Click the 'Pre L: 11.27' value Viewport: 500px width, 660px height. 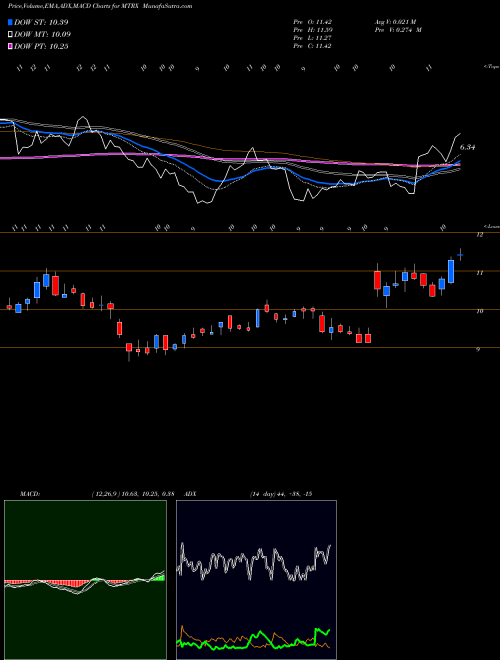click(x=312, y=38)
